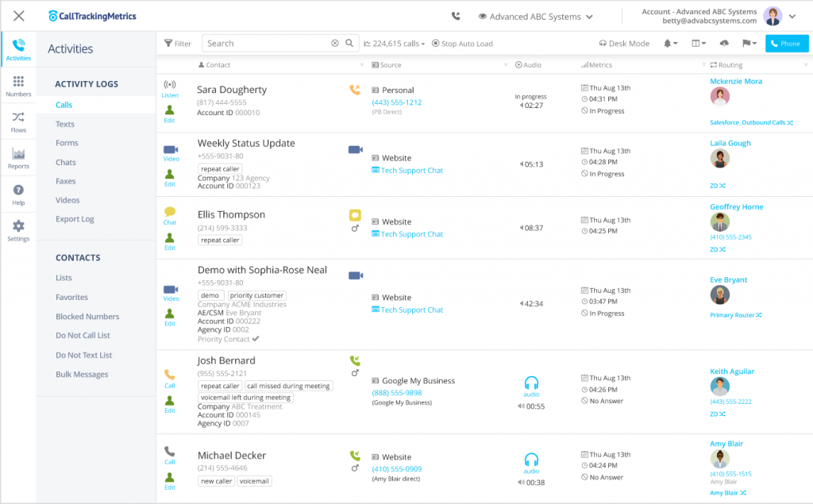813x504 pixels.
Task: Toggle Stop Auto Load
Action: pyautogui.click(x=462, y=44)
